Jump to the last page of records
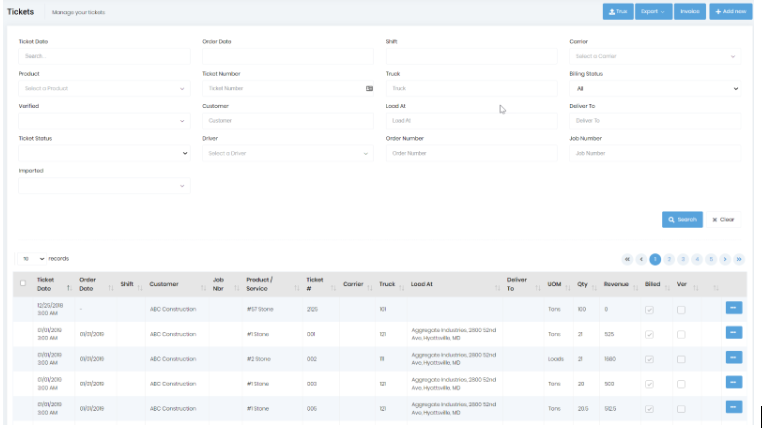 point(739,259)
